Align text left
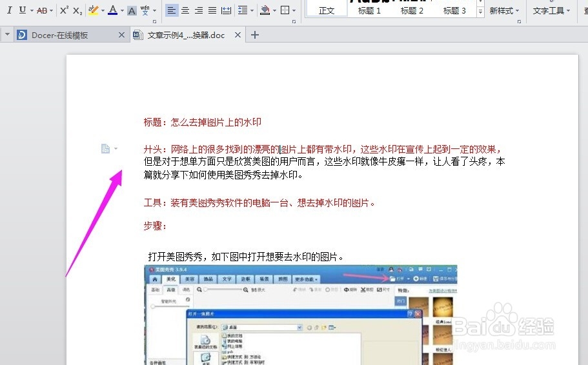The width and height of the screenshot is (588, 365). (172, 10)
